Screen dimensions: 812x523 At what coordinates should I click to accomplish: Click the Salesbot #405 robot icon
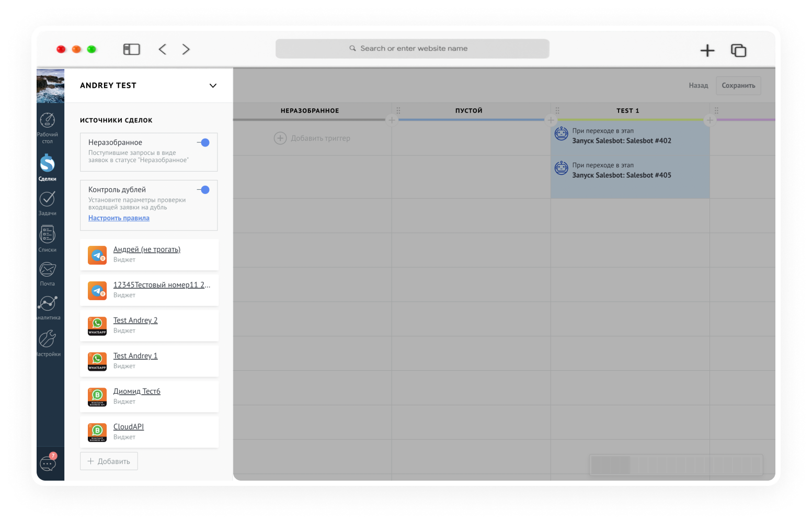pos(561,168)
